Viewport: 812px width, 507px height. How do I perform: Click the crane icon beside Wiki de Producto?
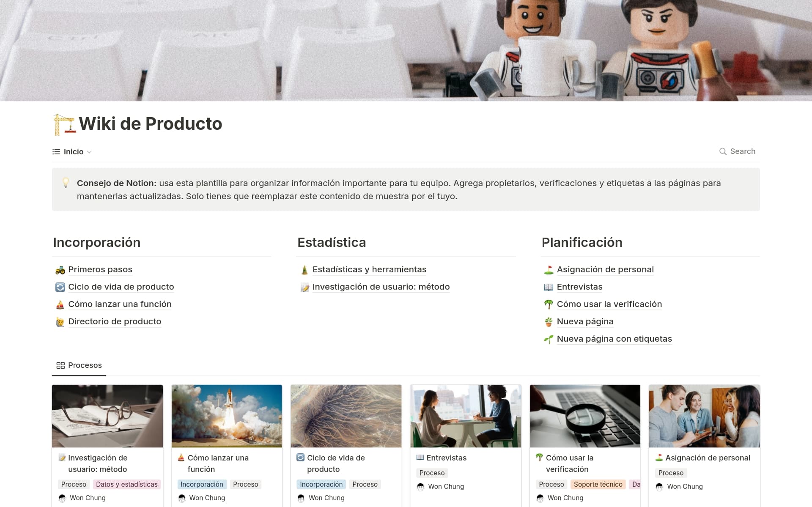64,125
